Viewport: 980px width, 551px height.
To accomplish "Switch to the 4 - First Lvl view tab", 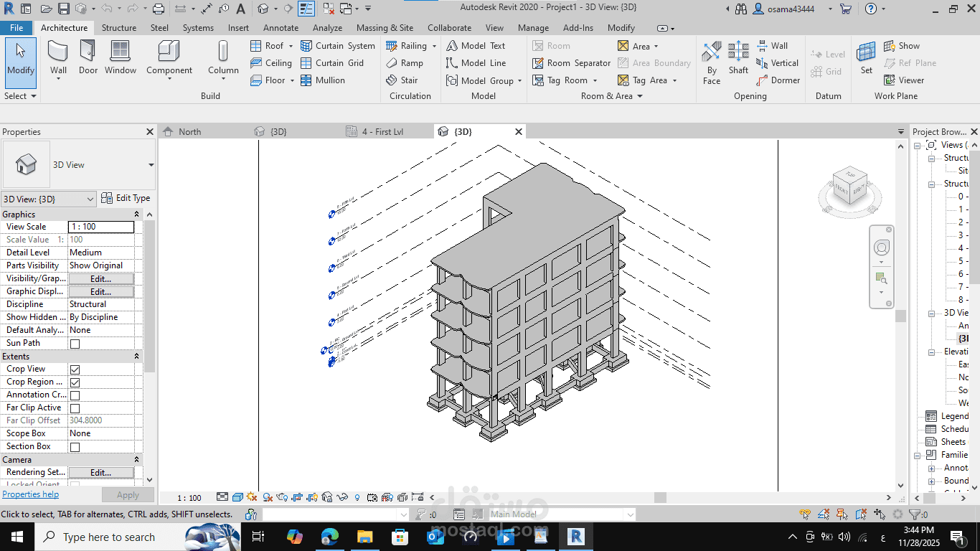I will 382,132.
